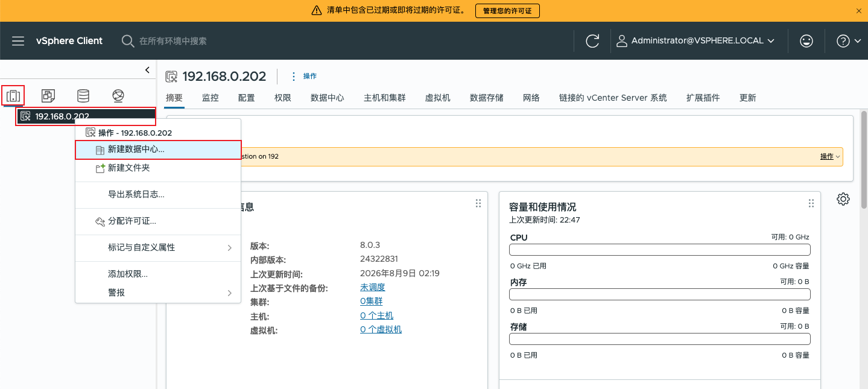Click the 新建数据中心 menu item icon
The image size is (868, 389).
click(100, 150)
